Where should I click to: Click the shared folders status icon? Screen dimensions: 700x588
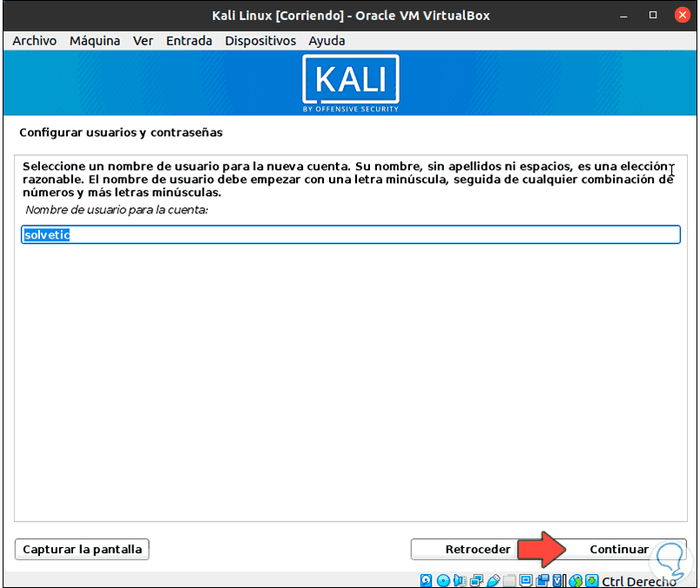(x=509, y=580)
